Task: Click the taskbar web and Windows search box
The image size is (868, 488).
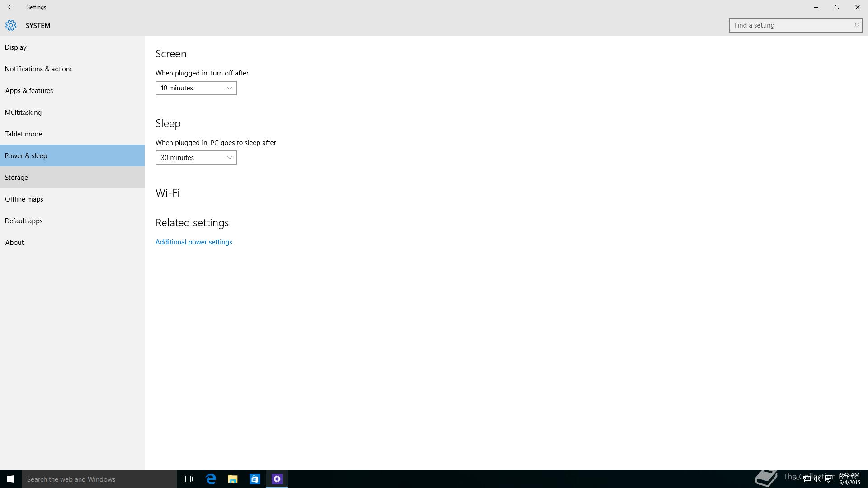Action: pos(99,479)
